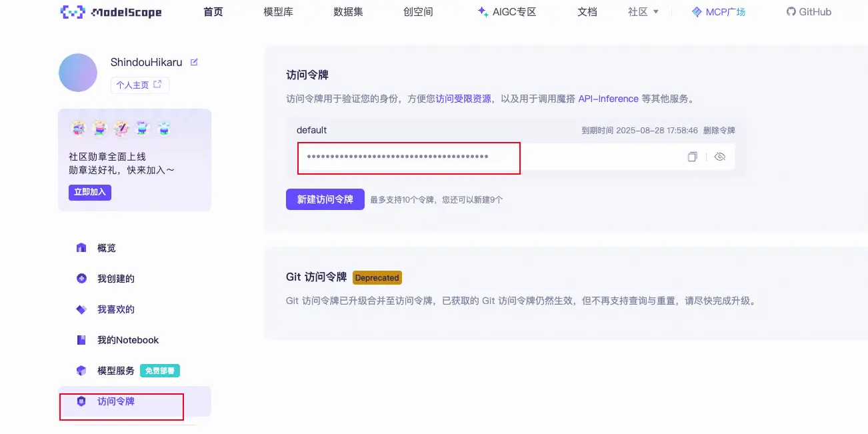Click the masked token field
The width and height of the screenshot is (868, 434).
click(515, 157)
